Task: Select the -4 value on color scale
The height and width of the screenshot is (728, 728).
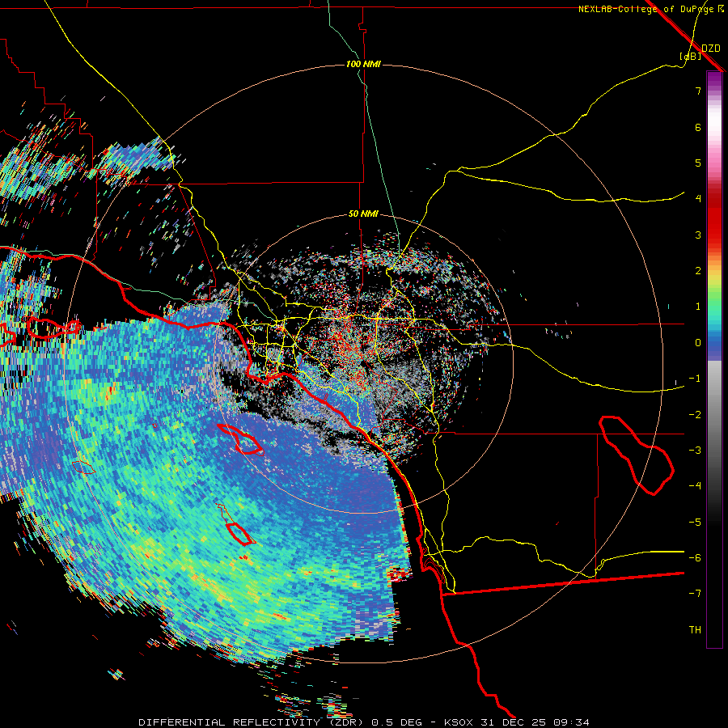Action: [x=695, y=486]
